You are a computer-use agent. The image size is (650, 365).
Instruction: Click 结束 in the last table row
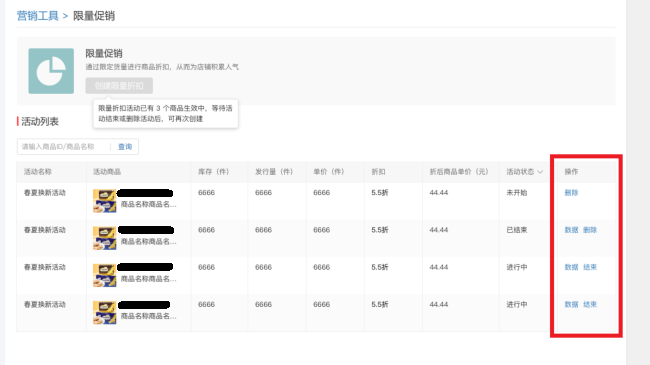(x=590, y=304)
